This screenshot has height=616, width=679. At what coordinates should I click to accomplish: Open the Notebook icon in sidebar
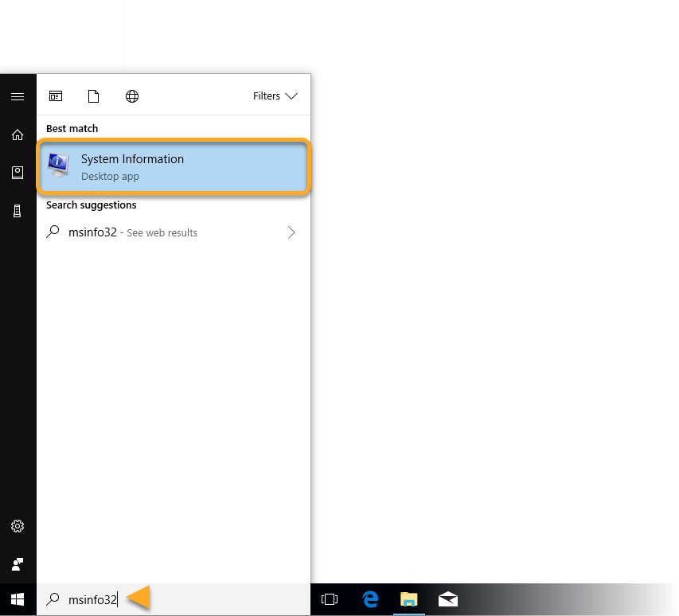pyautogui.click(x=18, y=173)
